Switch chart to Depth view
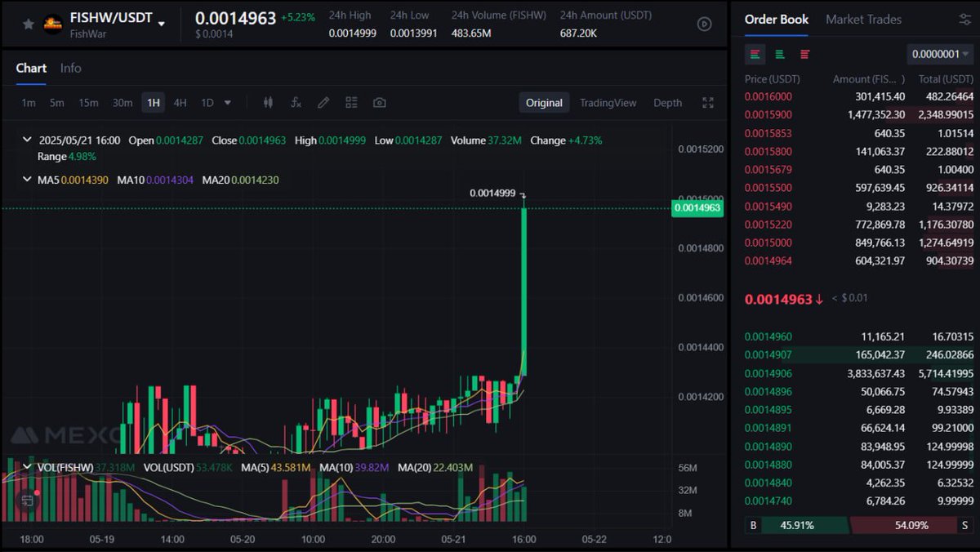980x552 pixels. [667, 102]
